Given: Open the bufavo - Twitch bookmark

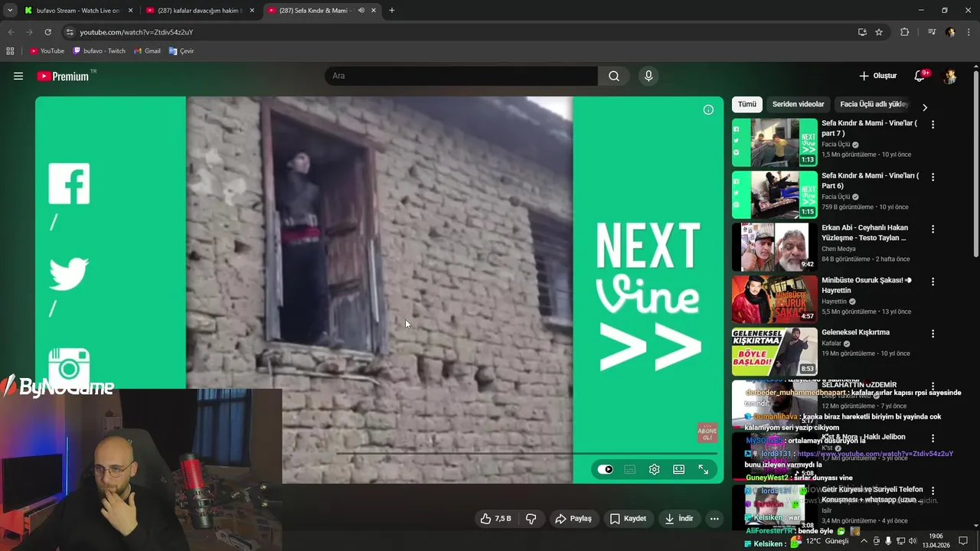Looking at the screenshot, I should (x=100, y=51).
